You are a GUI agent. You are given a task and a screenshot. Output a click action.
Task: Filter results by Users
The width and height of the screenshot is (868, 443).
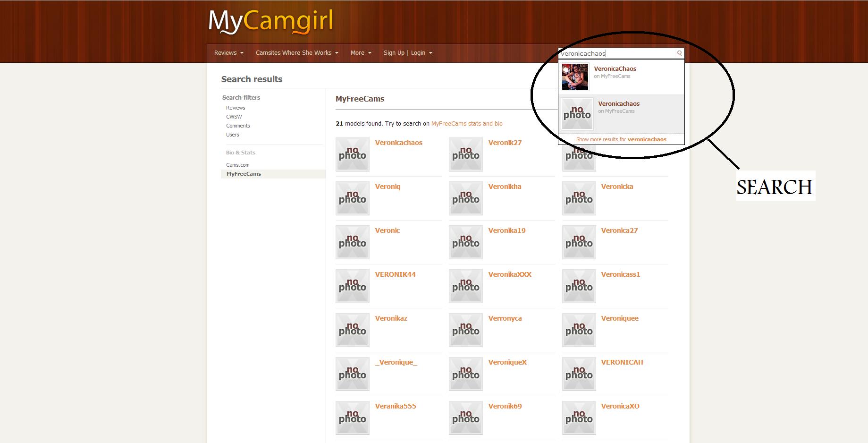tap(232, 135)
